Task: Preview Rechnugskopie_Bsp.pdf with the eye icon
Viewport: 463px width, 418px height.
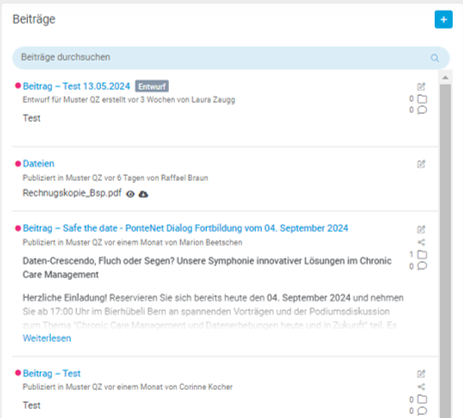Action: click(x=130, y=194)
